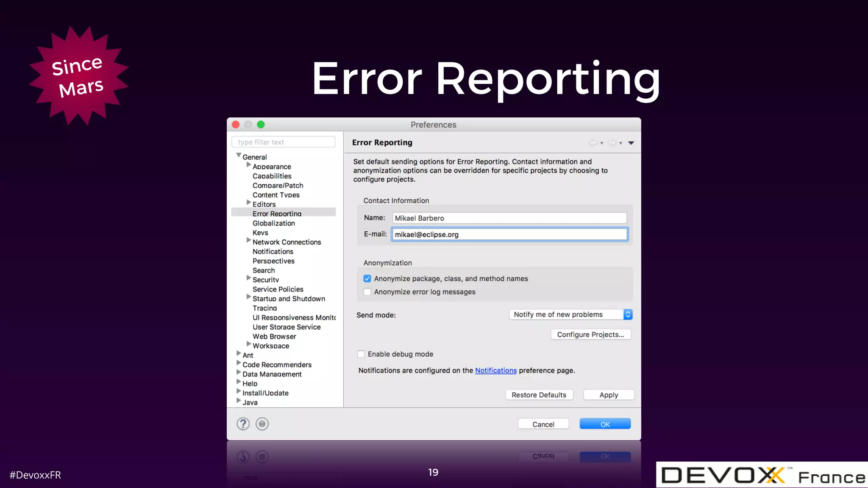Go back with the navigation arrow

(x=593, y=143)
